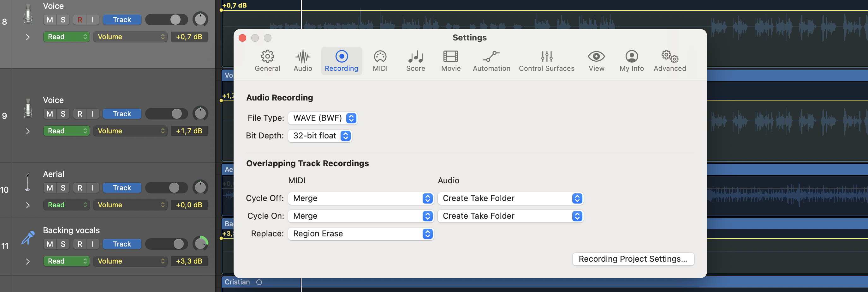
Task: Click the +0,7 dB value field on track 8
Action: click(x=189, y=37)
